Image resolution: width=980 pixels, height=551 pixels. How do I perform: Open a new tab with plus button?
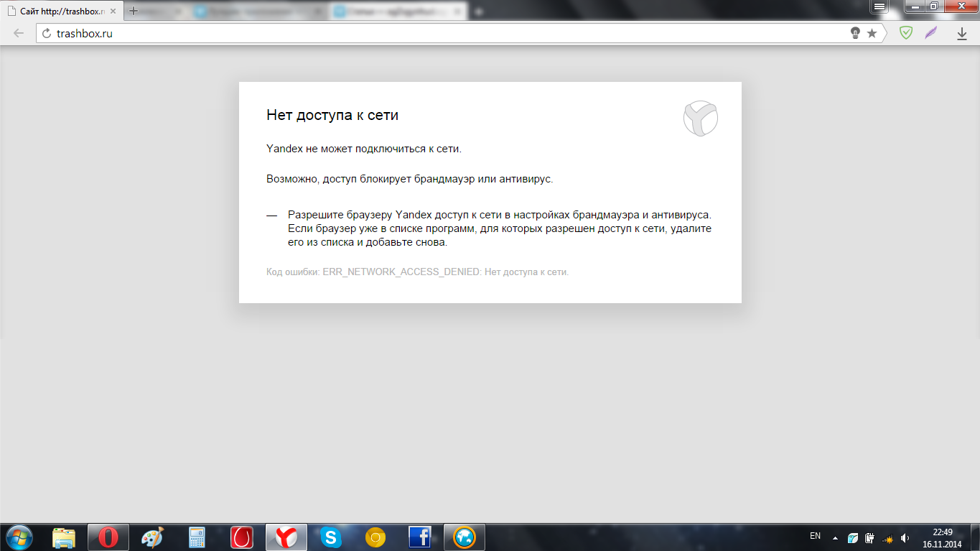134,11
